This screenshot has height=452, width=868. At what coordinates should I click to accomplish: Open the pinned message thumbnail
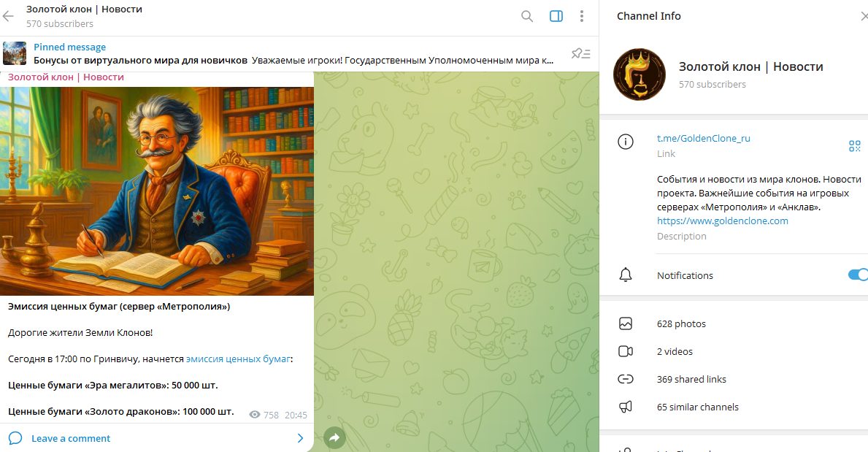pos(15,54)
